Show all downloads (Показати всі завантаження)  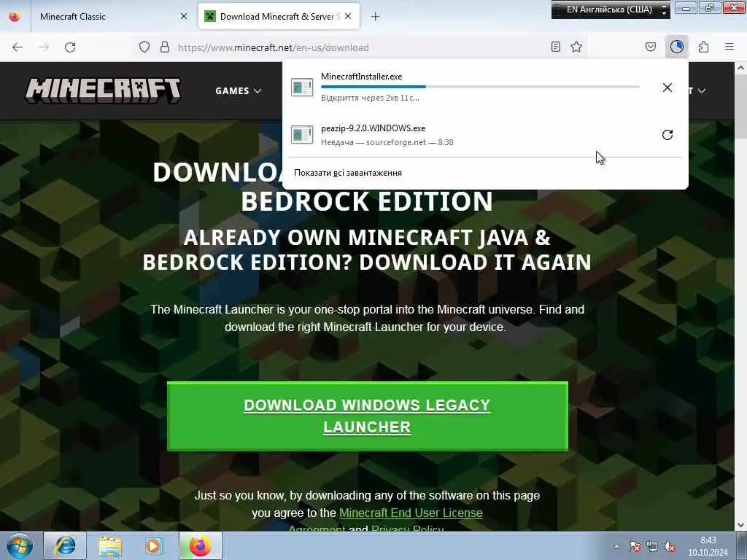348,173
